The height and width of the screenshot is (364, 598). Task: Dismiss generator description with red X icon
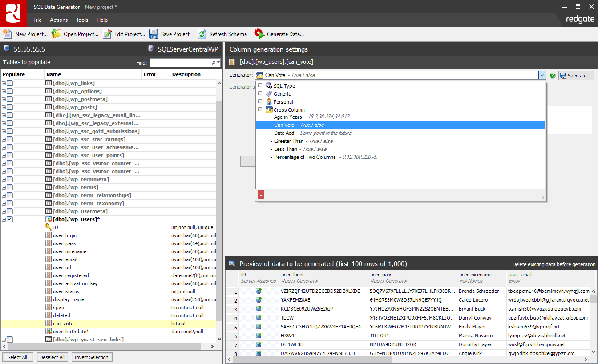coord(260,195)
